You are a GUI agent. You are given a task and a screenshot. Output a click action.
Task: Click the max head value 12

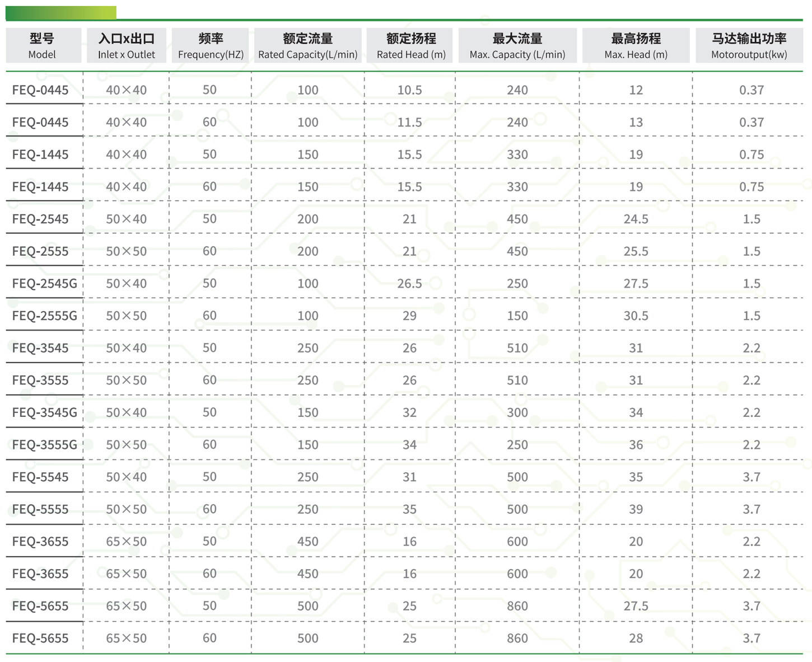coord(636,90)
